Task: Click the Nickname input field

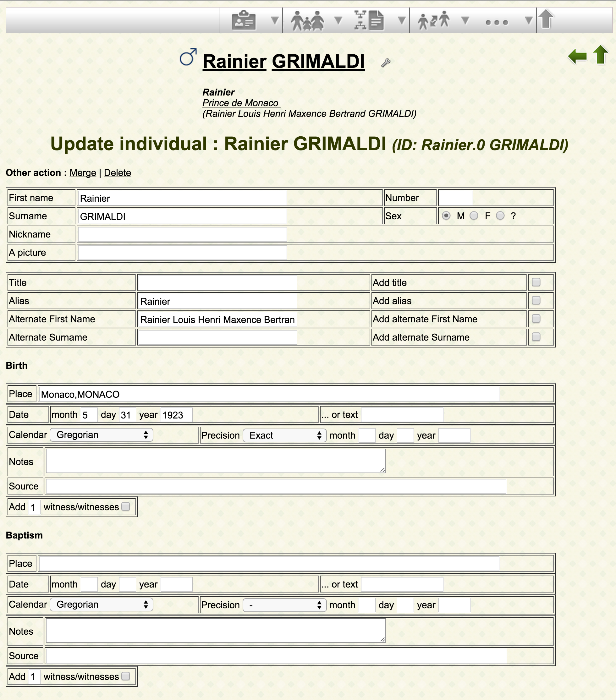Action: point(182,235)
